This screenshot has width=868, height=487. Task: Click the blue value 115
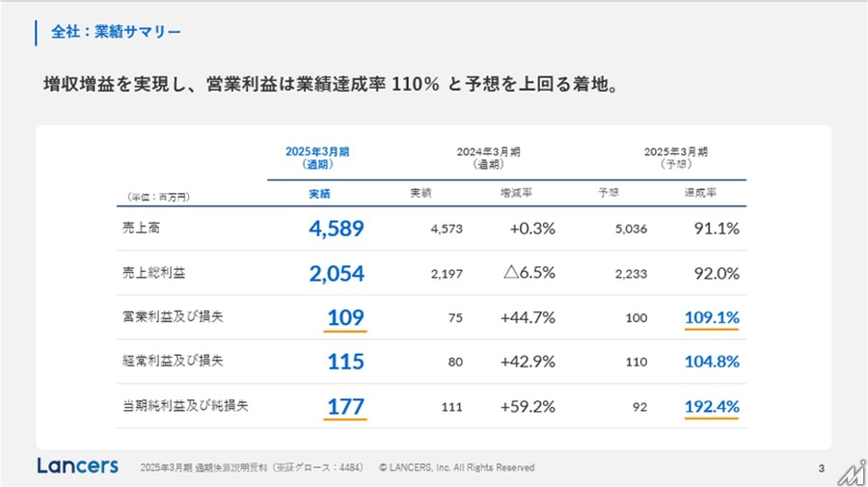(345, 362)
